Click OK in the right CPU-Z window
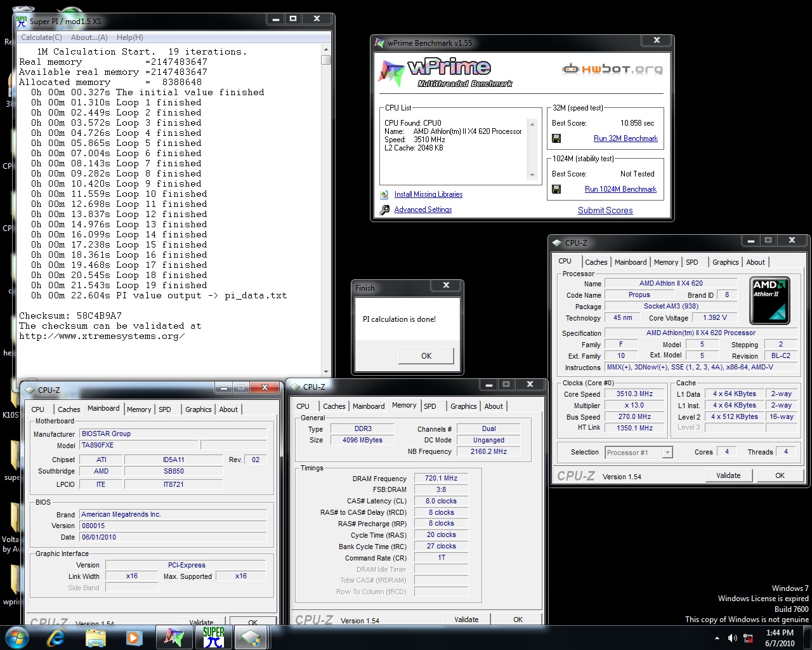Viewport: 812px width, 650px height. [780, 475]
